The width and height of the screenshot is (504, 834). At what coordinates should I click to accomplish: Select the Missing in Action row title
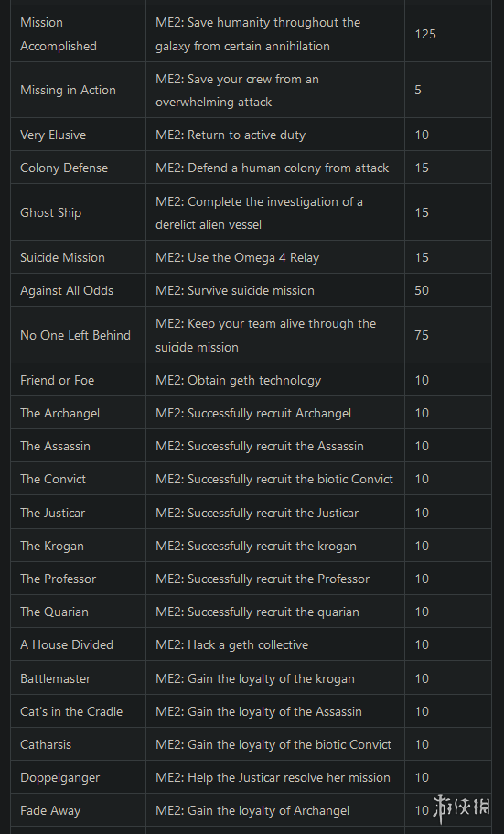point(68,90)
